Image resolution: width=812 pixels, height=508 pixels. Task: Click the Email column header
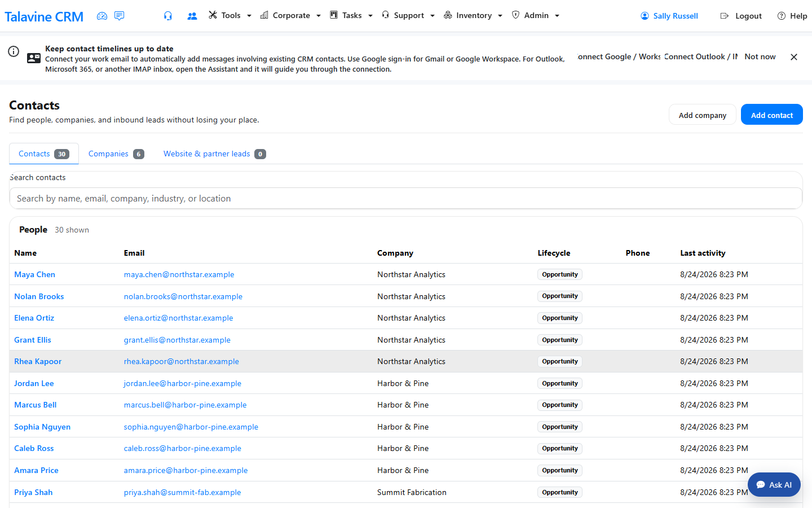134,253
